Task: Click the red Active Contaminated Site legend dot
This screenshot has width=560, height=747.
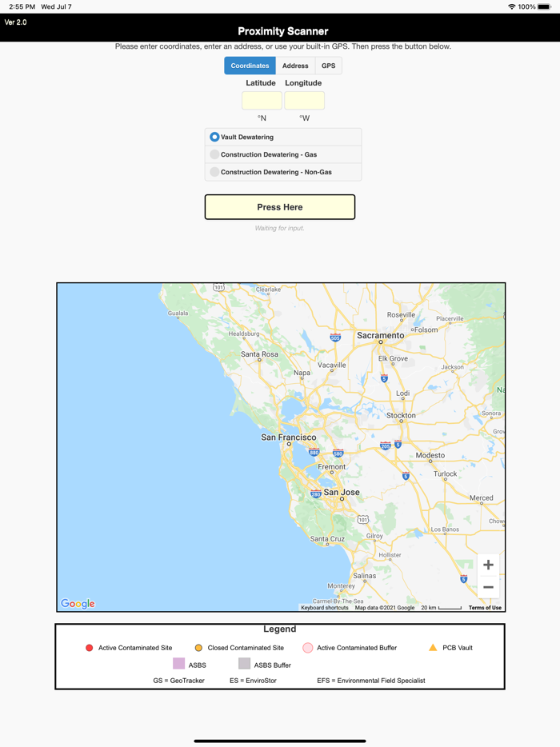Action: [x=89, y=648]
